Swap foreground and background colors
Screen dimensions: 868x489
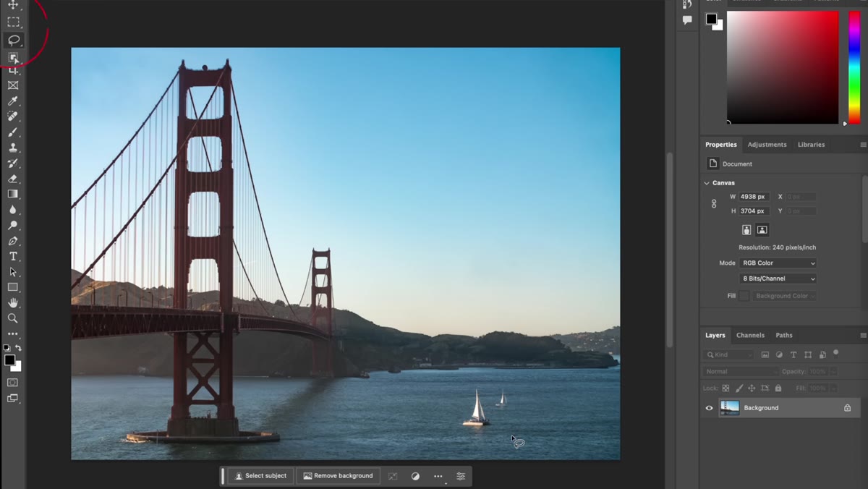click(x=19, y=348)
